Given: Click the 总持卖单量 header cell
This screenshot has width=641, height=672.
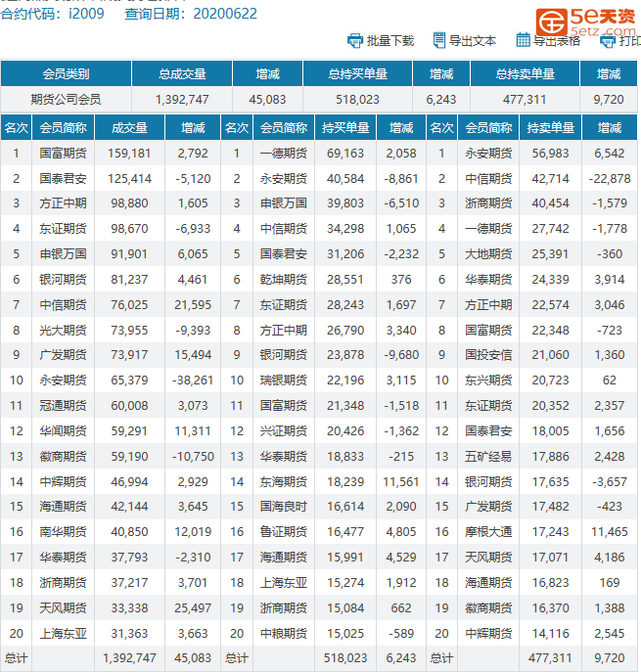Looking at the screenshot, I should (x=525, y=73).
